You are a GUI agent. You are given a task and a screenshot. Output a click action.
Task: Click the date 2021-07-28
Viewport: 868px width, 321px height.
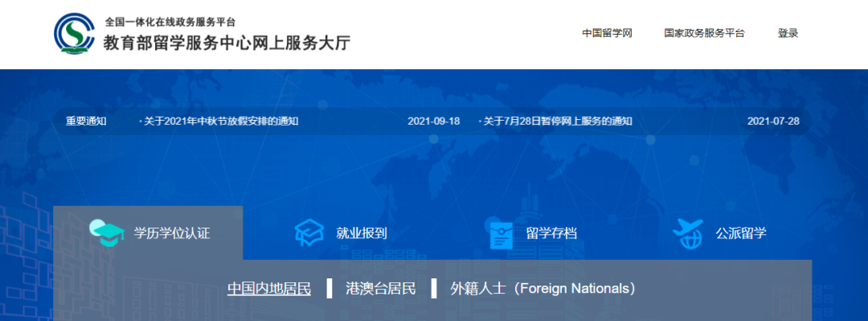click(x=773, y=121)
